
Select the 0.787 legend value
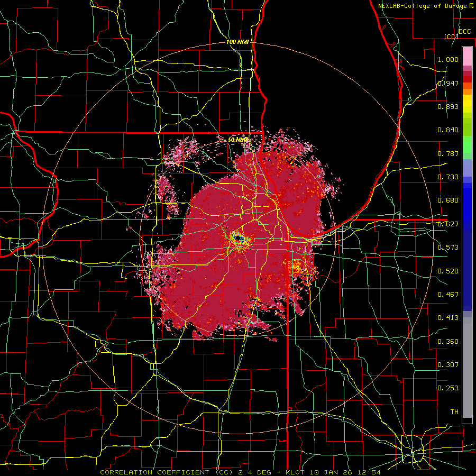448,153
